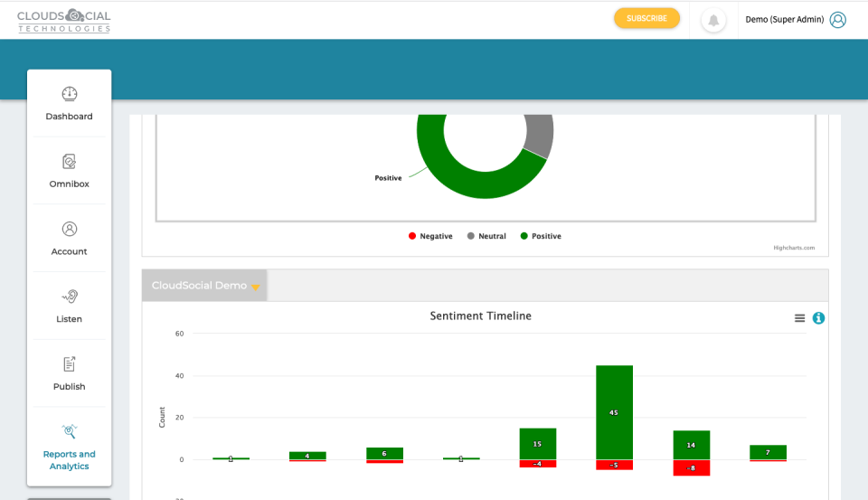Click the red bar labeled -5

point(615,465)
